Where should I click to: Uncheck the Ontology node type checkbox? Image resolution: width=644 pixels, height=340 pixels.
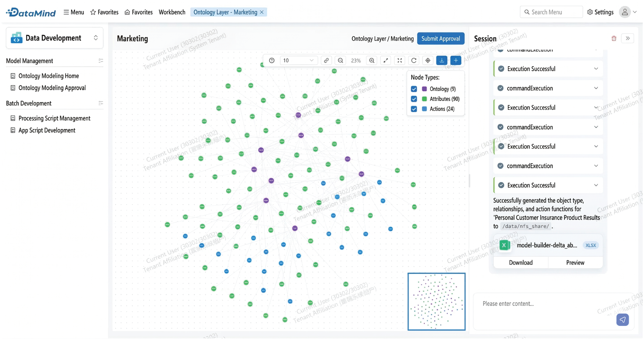[414, 89]
